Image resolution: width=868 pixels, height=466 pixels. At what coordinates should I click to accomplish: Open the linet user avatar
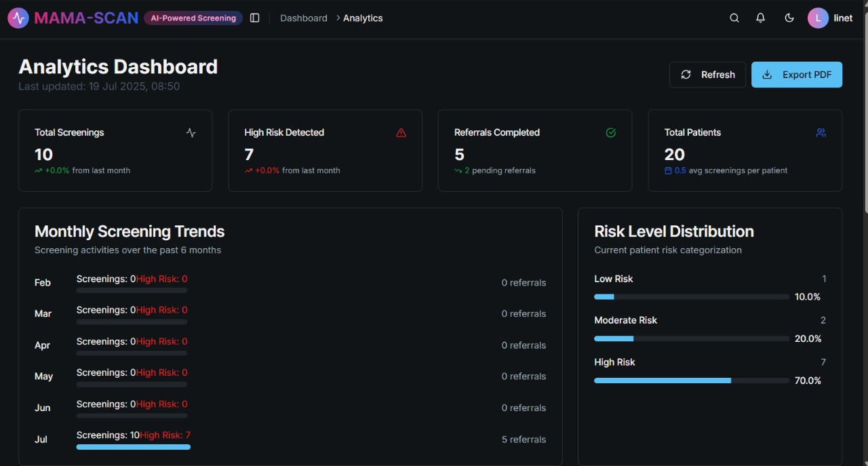818,18
